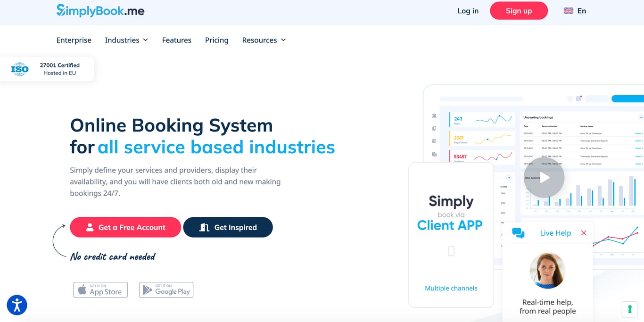Open the En language selector
This screenshot has height=322, width=644.
[x=582, y=11]
